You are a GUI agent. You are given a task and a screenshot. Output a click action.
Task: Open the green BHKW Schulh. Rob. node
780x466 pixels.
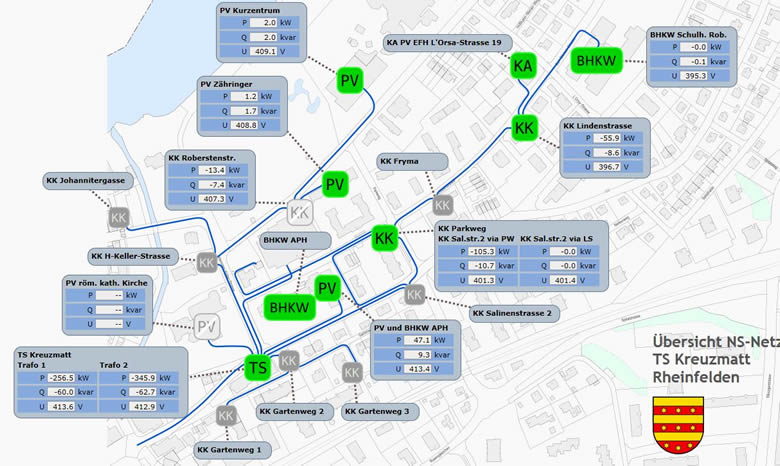pos(596,61)
